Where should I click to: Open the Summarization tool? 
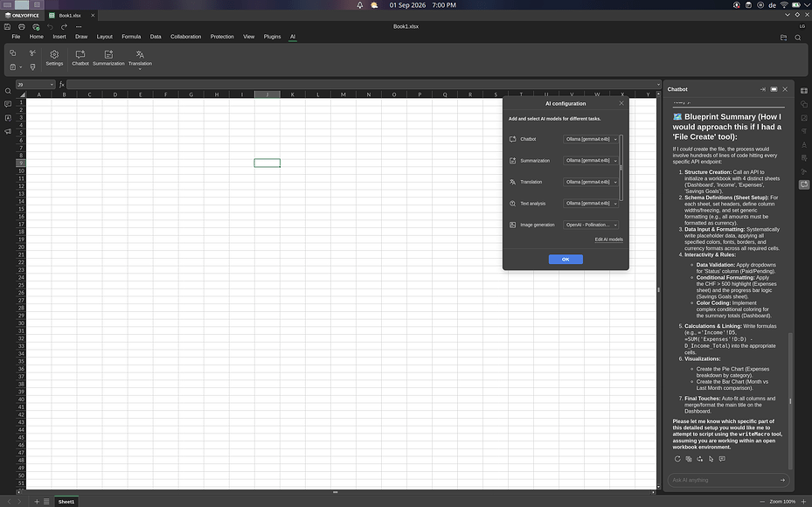[108, 58]
